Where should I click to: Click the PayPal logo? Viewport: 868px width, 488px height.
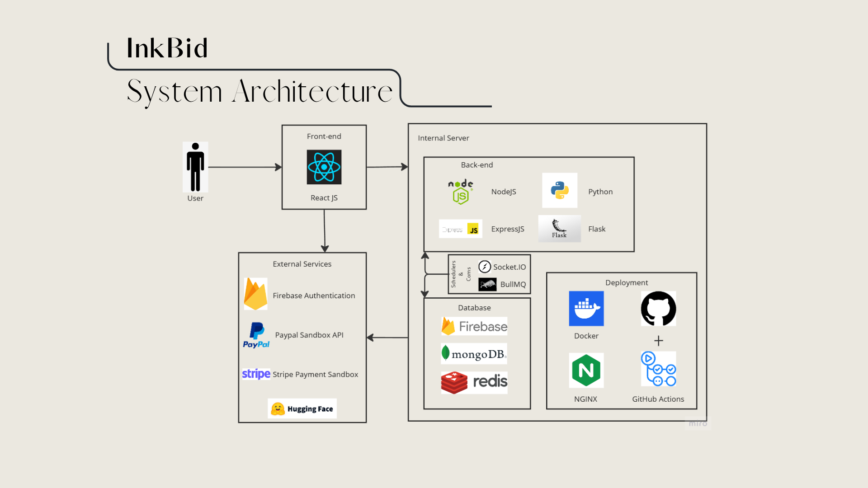256,335
